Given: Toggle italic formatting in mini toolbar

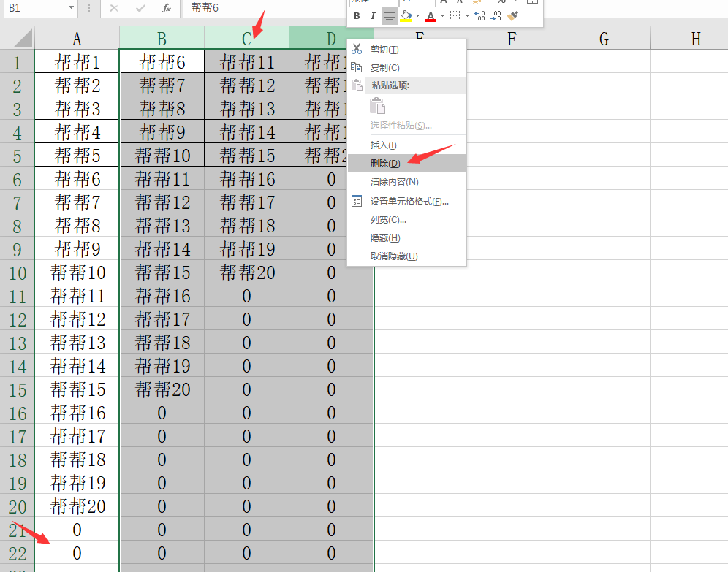Looking at the screenshot, I should coord(373,16).
